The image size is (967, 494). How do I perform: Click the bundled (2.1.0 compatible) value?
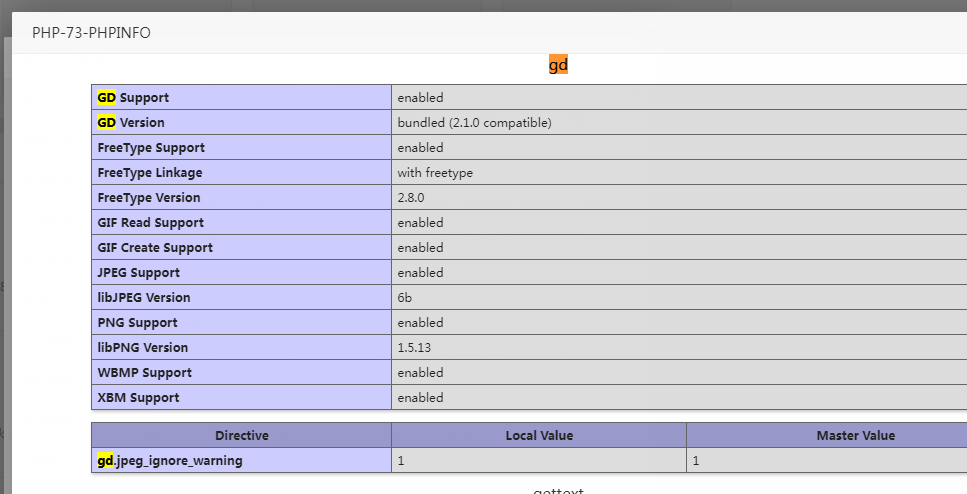(x=474, y=123)
